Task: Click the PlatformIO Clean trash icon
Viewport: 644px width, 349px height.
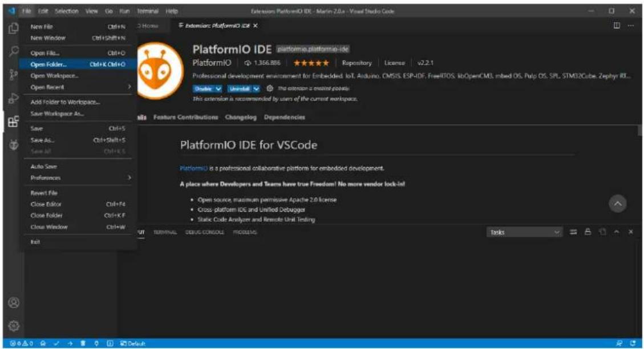Action: (83, 343)
